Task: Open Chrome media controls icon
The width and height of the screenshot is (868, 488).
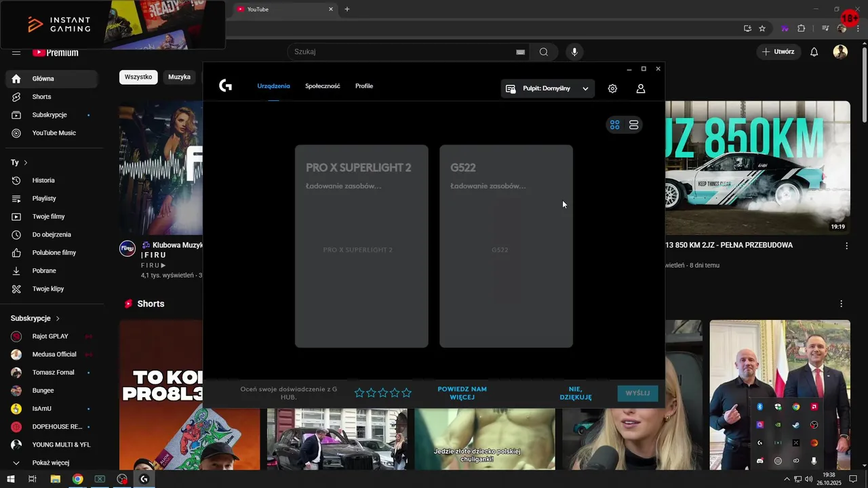Action: [x=825, y=28]
